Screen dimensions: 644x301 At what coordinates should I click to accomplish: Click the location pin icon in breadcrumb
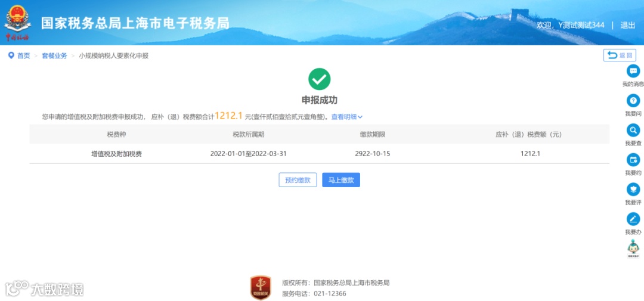[11, 55]
